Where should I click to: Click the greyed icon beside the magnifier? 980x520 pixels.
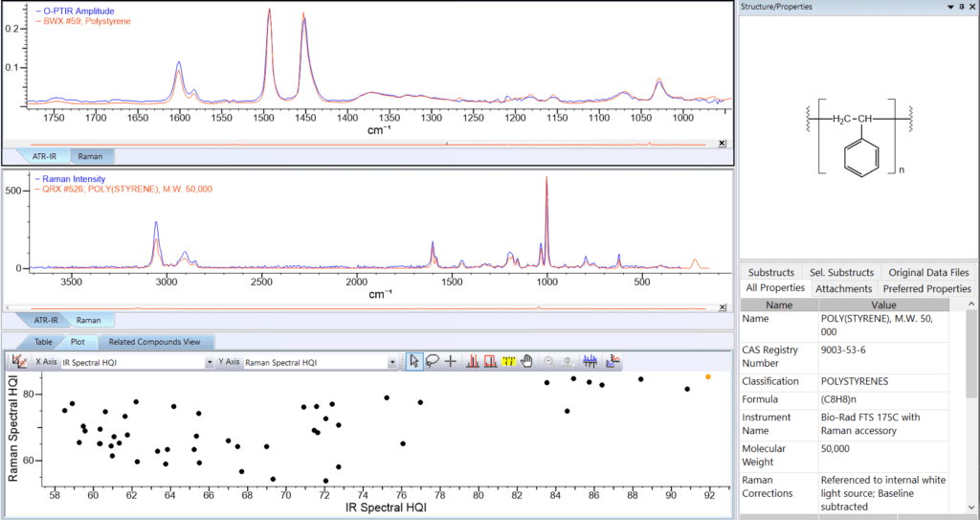pos(568,361)
